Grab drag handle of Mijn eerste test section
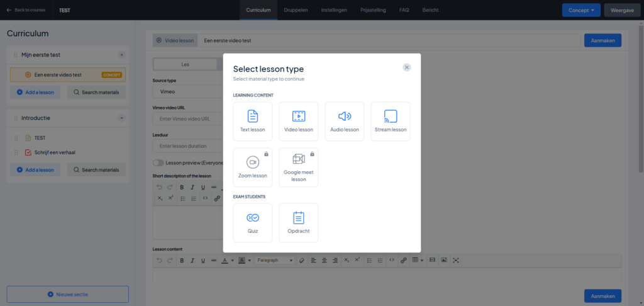 click(16, 55)
